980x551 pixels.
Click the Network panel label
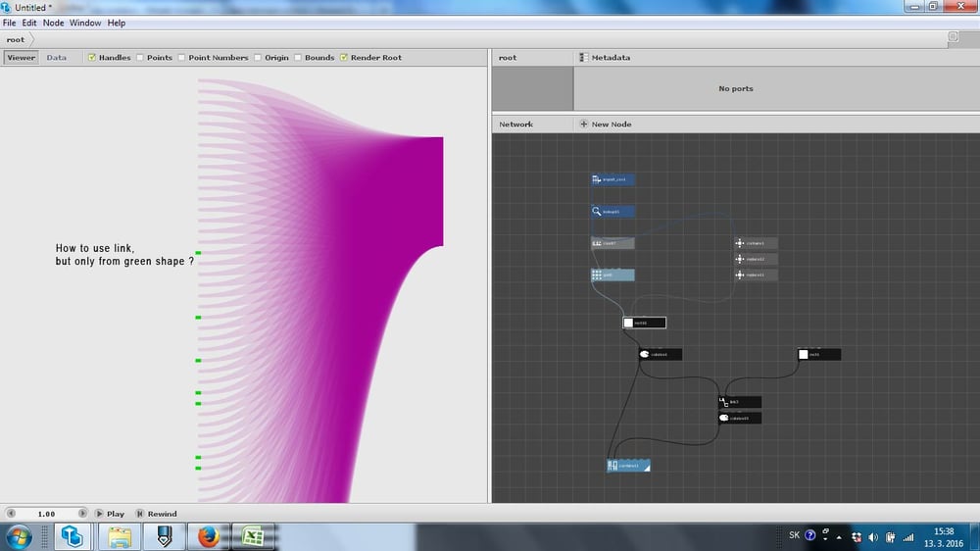516,124
